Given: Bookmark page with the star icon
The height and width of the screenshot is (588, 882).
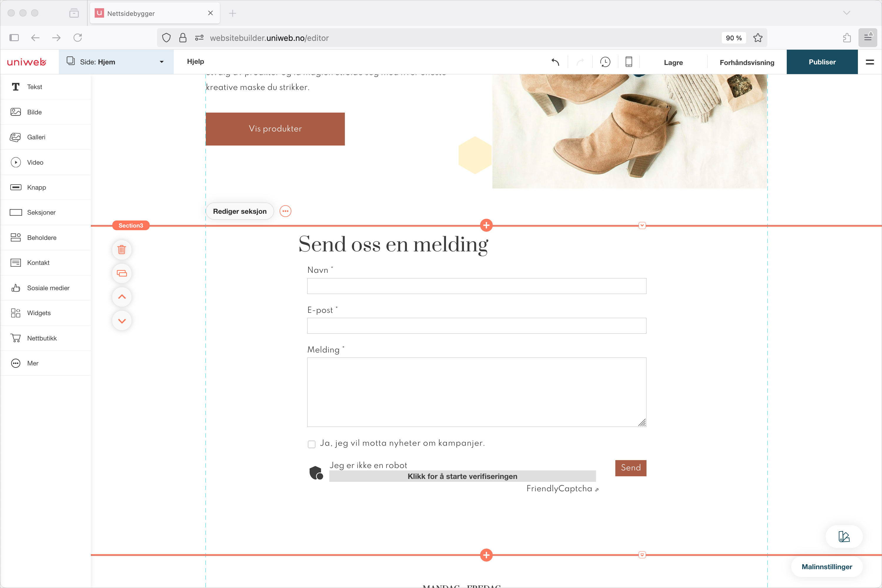Looking at the screenshot, I should point(758,38).
